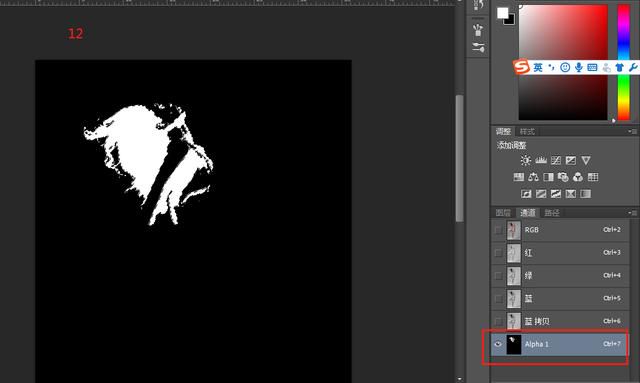This screenshot has width=640, height=383.
Task: Add a Color Lookup adjustment (grid icon)
Action: (x=593, y=177)
